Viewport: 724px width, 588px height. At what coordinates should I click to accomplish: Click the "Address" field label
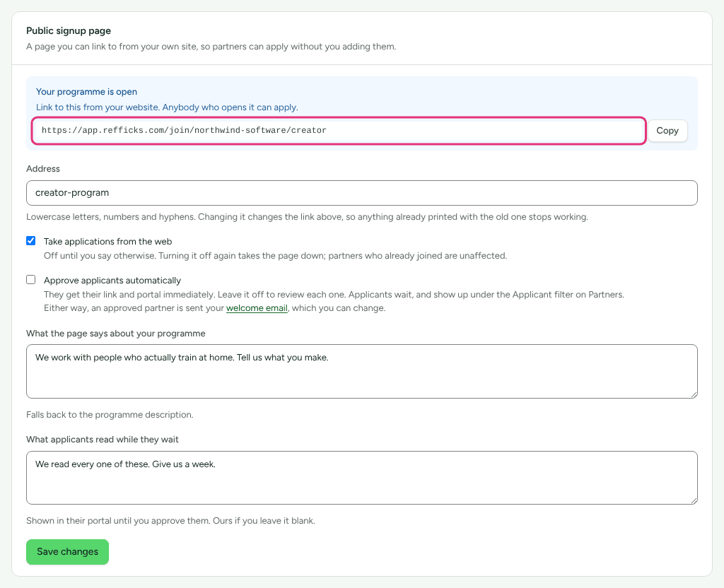(43, 168)
